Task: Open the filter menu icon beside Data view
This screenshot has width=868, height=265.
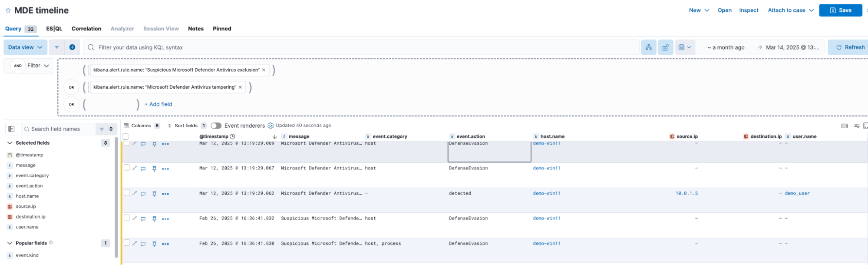Action: (56, 47)
